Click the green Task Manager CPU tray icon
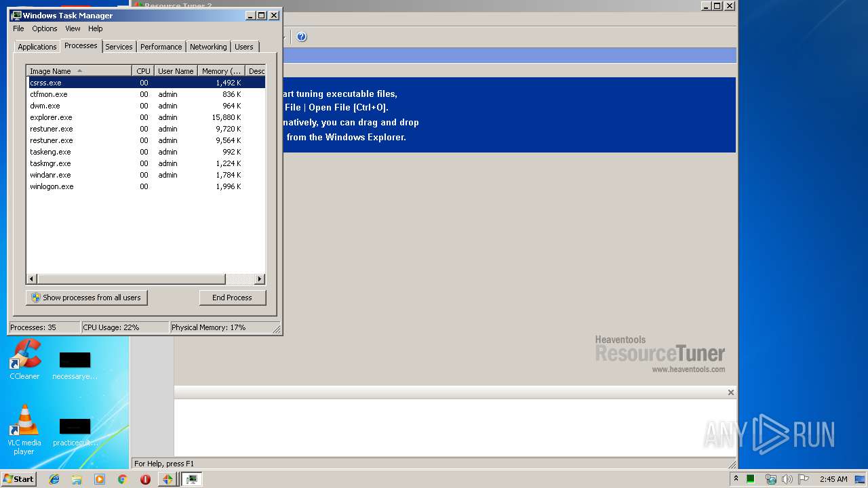The height and width of the screenshot is (488, 868). [751, 479]
